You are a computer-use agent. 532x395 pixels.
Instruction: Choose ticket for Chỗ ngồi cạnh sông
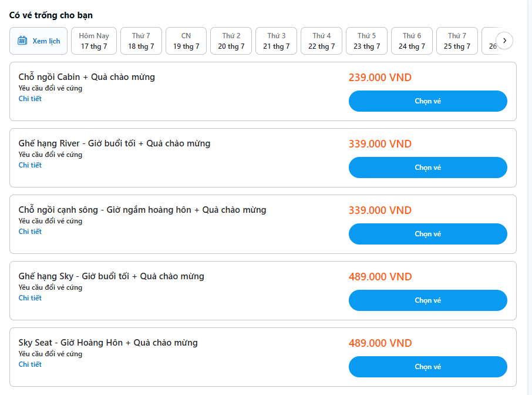pos(428,234)
